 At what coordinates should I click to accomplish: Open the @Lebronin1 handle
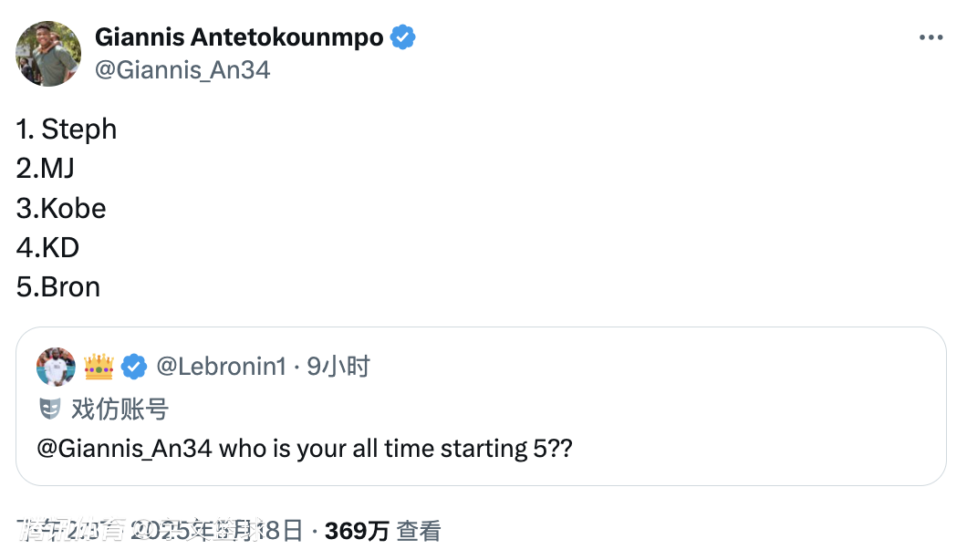[222, 367]
